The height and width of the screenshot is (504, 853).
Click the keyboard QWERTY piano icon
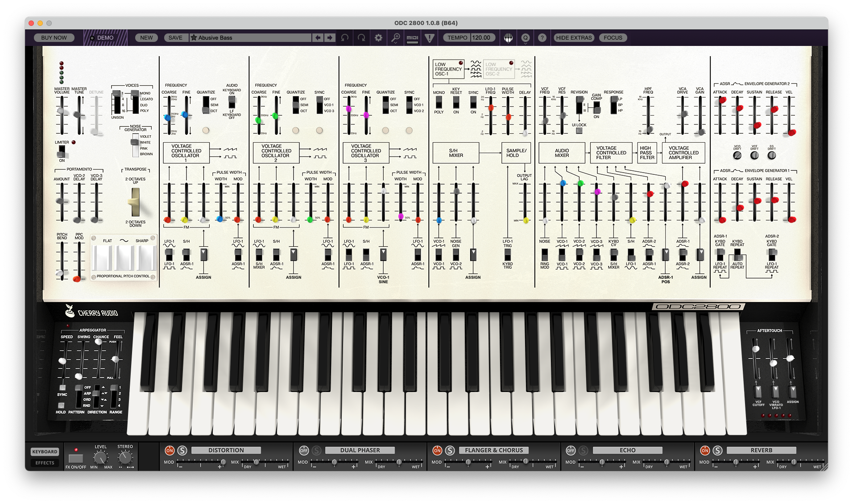pos(508,38)
